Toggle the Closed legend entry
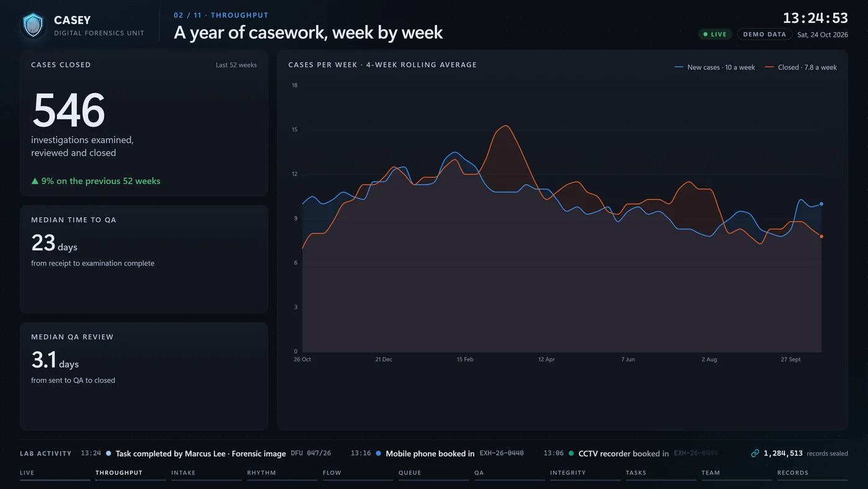 click(x=801, y=67)
